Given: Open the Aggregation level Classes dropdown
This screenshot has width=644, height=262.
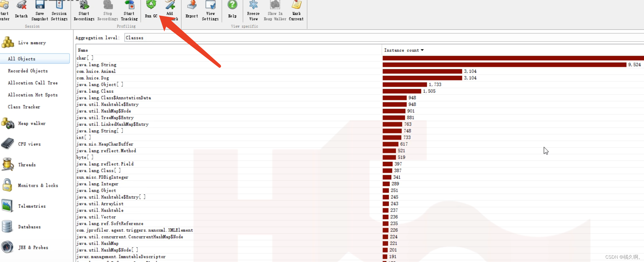Looking at the screenshot, I should point(384,38).
